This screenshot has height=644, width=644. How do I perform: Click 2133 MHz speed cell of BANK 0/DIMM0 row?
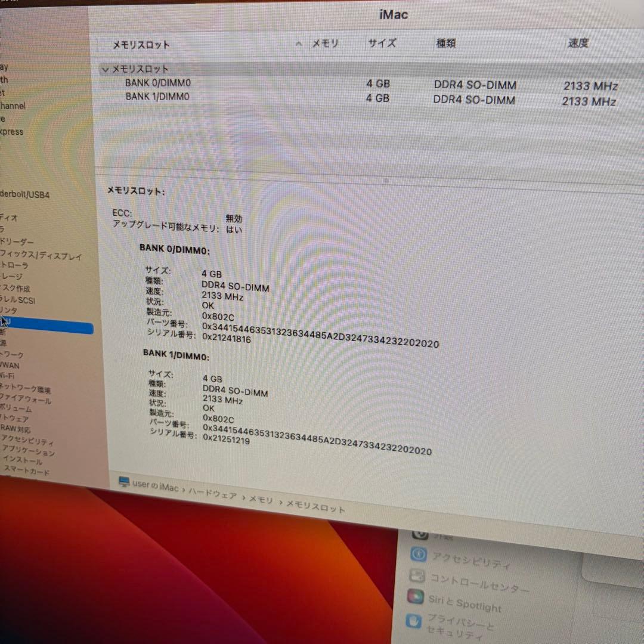pyautogui.click(x=590, y=86)
